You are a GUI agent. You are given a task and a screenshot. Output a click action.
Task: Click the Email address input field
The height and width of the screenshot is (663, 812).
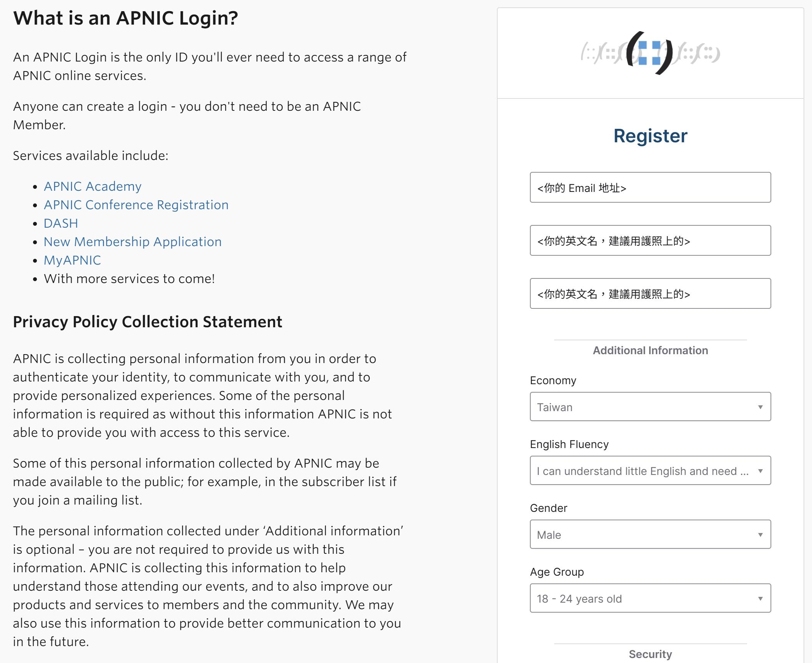(x=650, y=188)
